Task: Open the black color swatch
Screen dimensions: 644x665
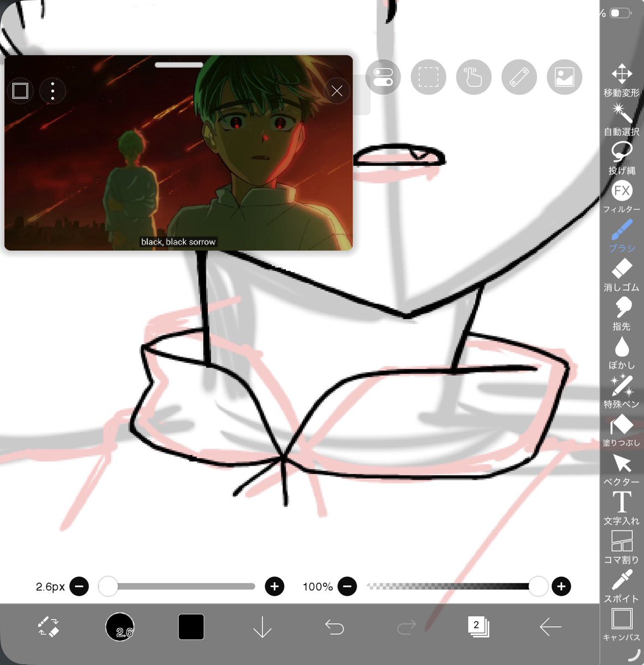Action: pos(191,627)
